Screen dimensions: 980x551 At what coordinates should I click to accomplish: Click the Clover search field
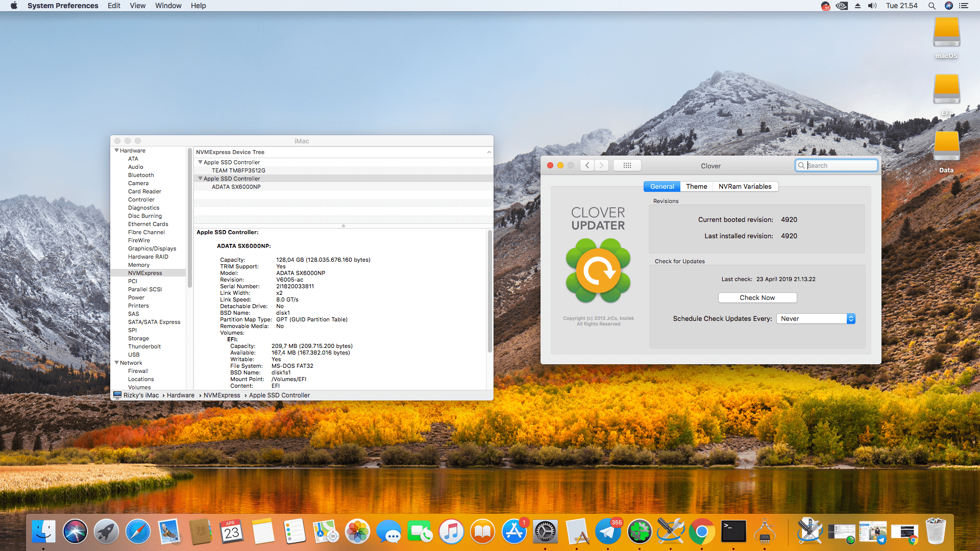point(840,165)
